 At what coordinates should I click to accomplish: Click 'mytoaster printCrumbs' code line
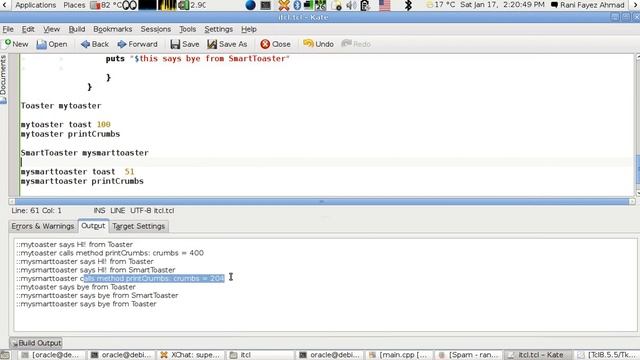coord(70,134)
